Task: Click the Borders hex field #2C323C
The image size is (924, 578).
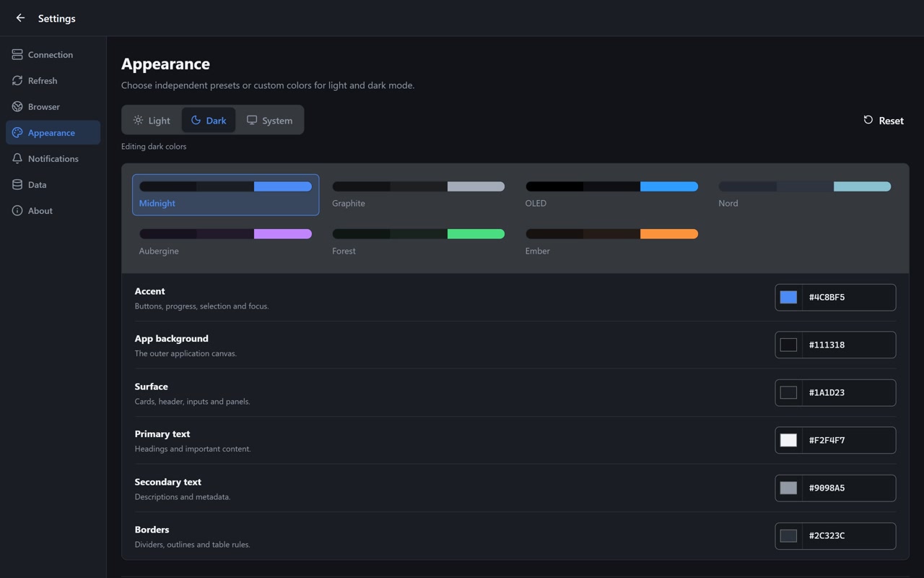Action: click(x=848, y=535)
